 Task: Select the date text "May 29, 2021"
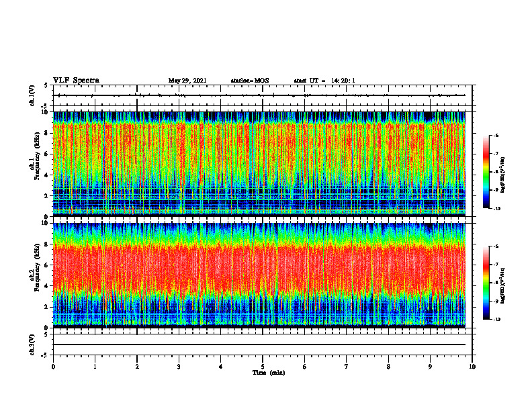pos(187,81)
